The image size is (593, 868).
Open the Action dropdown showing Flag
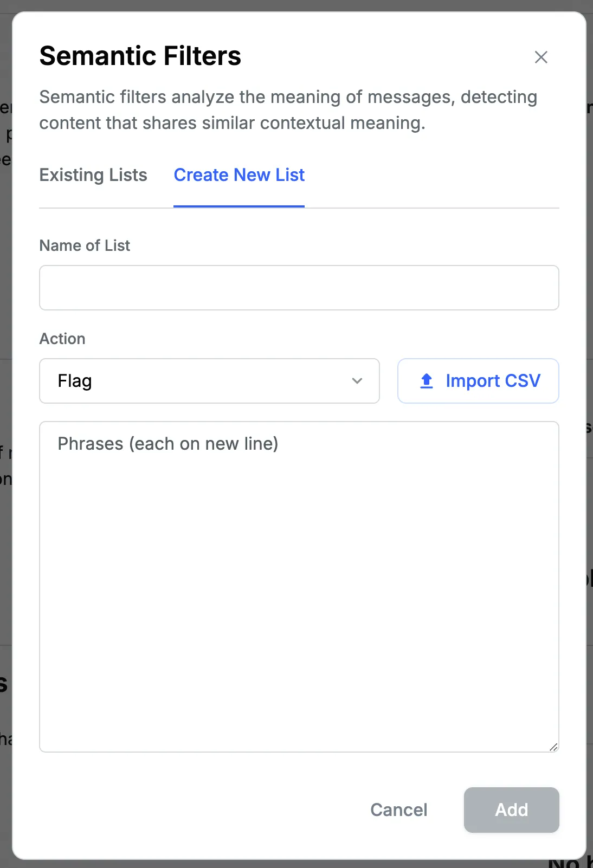click(209, 381)
